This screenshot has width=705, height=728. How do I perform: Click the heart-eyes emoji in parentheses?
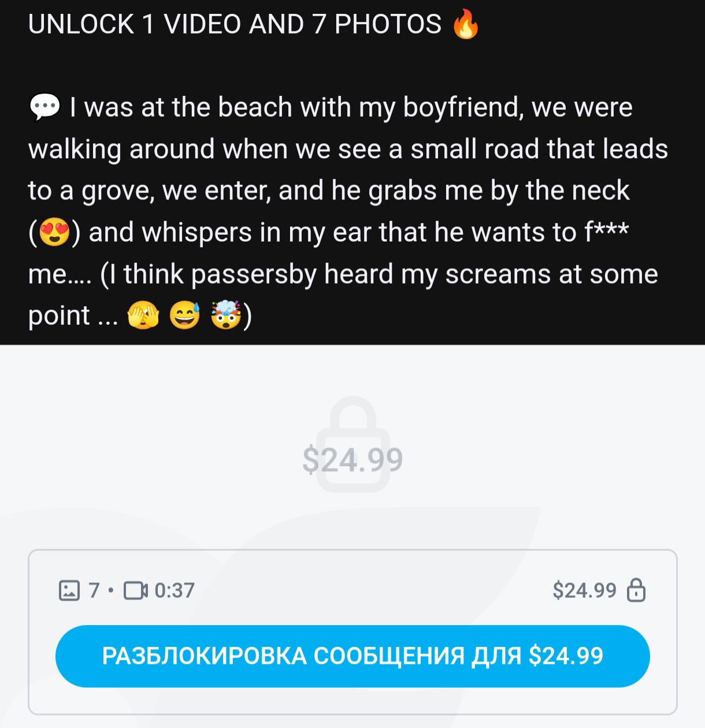[x=54, y=233]
